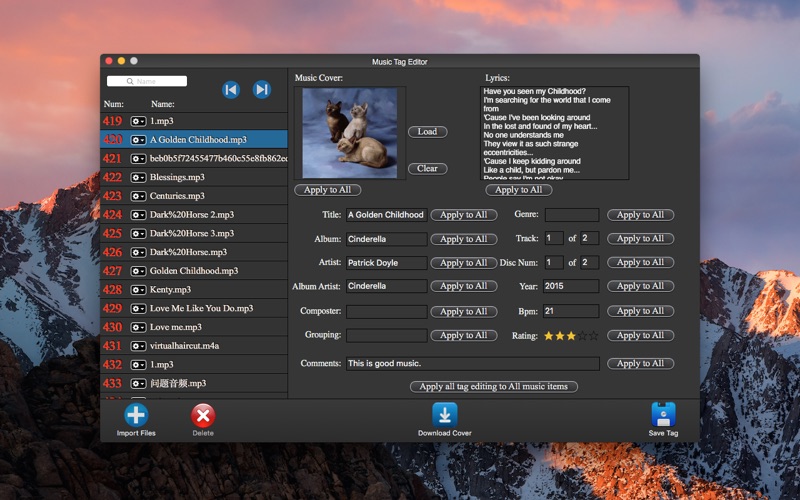Open gear menu for A Golden Childhood.mp3
Screen dimensions: 800x500
pos(138,140)
